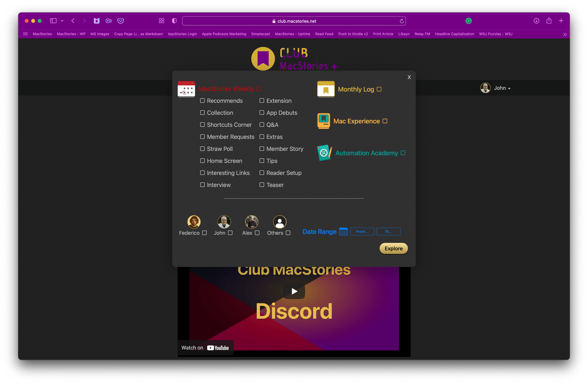Click the From date field
This screenshot has width=588, height=384.
click(362, 232)
